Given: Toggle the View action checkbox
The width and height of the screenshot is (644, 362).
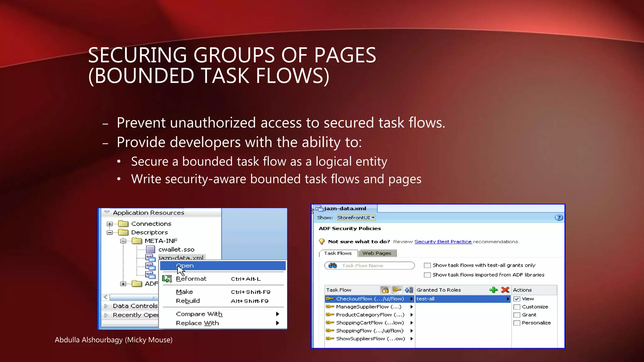Looking at the screenshot, I should 517,299.
